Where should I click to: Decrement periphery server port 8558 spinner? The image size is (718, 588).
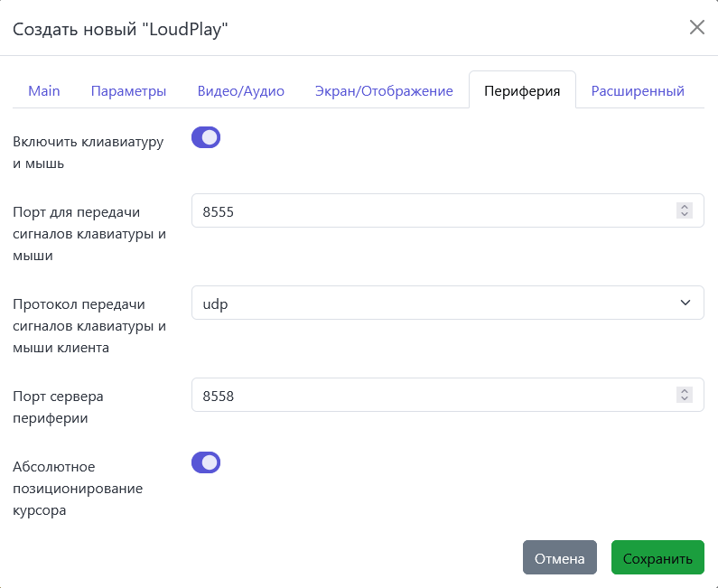pyautogui.click(x=685, y=399)
